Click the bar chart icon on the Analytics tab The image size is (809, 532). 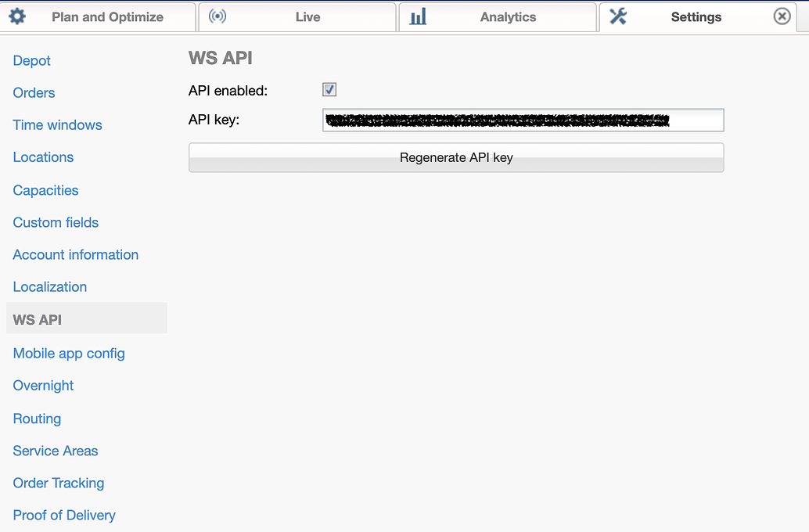[417, 16]
